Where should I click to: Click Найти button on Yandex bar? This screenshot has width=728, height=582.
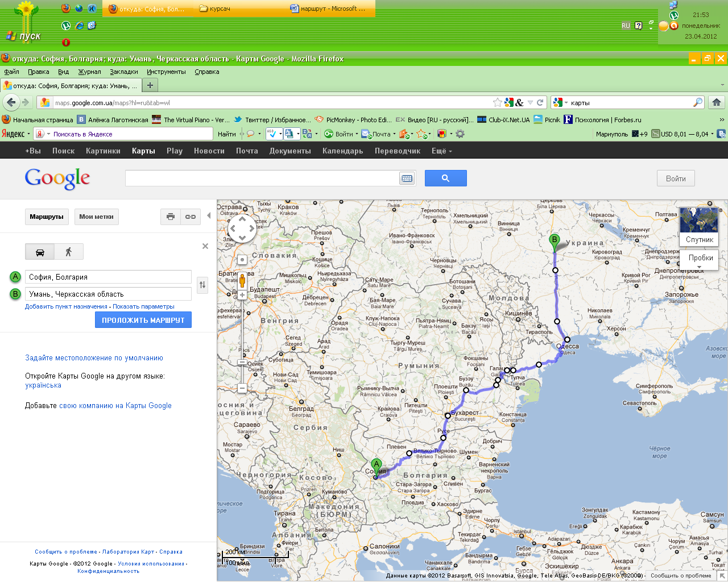226,134
